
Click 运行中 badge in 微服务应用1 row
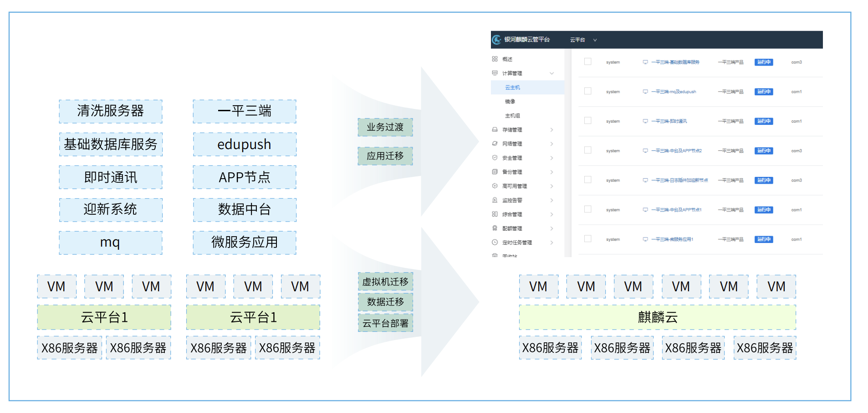click(764, 239)
